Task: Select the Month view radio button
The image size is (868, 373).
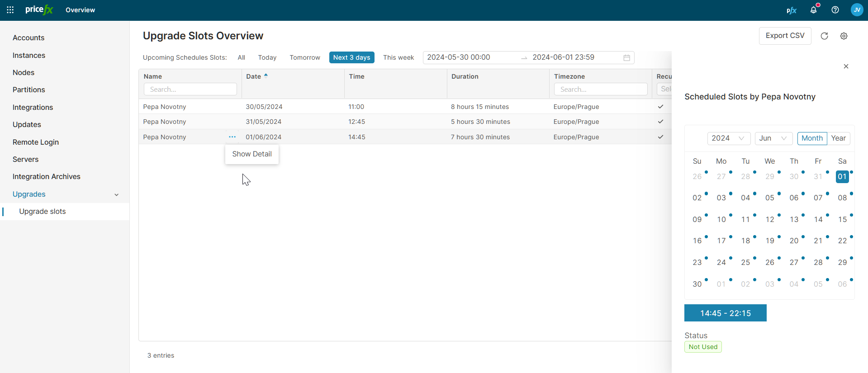Action: pos(812,138)
